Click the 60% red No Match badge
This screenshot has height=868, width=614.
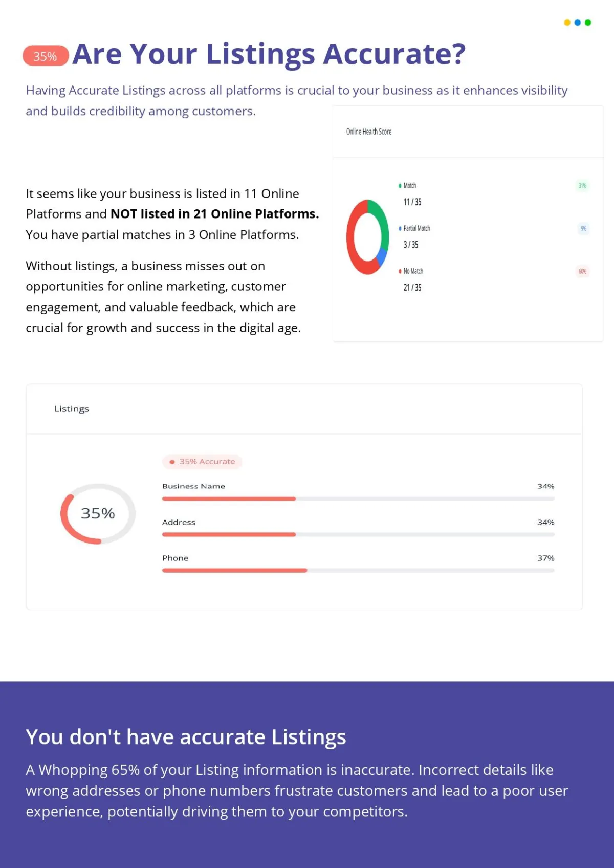tap(582, 271)
